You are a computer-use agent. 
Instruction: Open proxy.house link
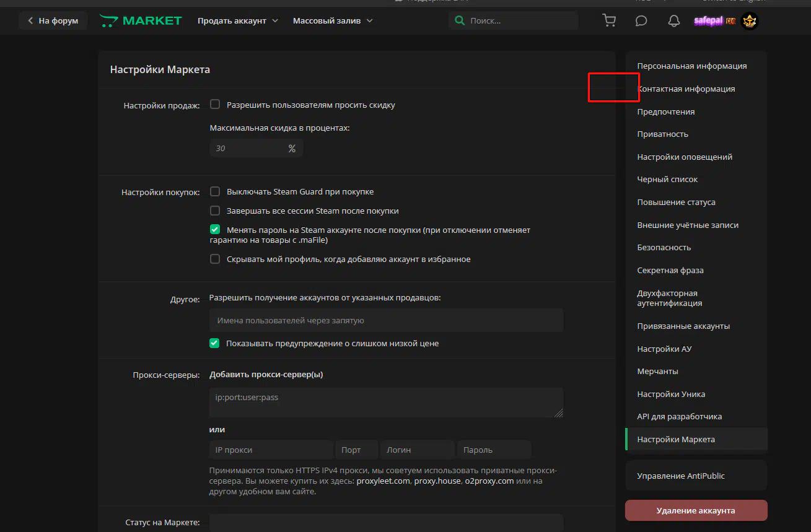pyautogui.click(x=437, y=481)
